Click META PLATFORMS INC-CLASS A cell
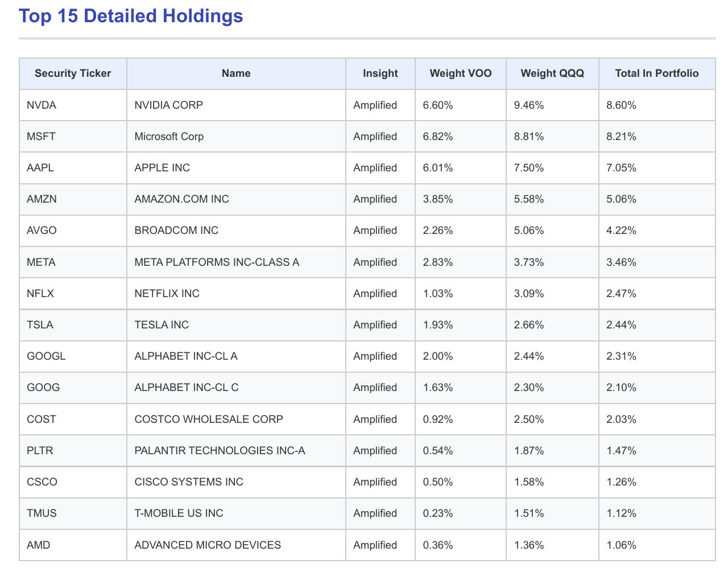Viewport: 728px width, 572px height. 217,262
